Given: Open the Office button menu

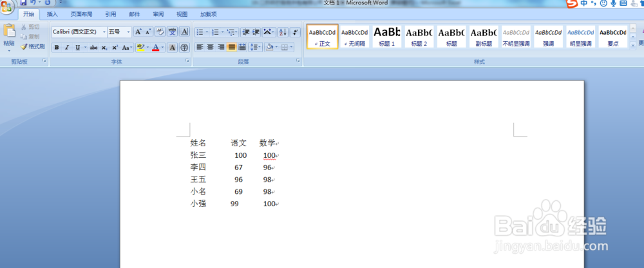Looking at the screenshot, I should click(x=7, y=6).
